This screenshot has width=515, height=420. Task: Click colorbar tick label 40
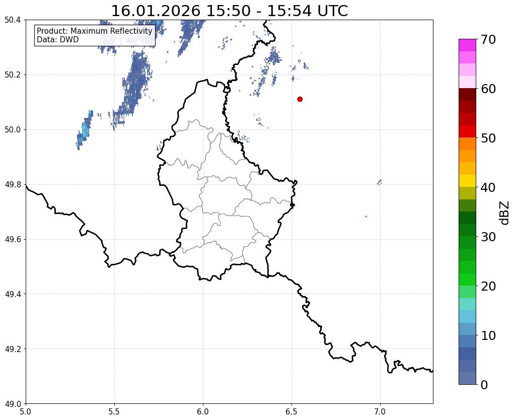(488, 187)
